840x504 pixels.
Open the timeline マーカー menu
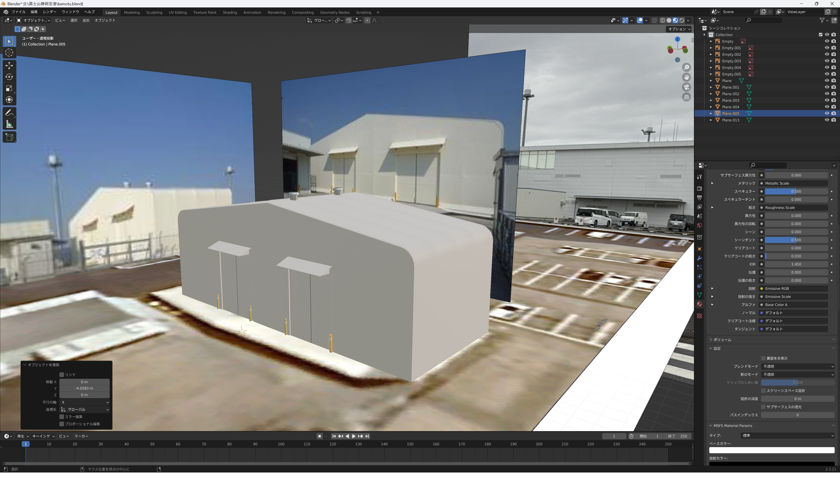(x=81, y=436)
